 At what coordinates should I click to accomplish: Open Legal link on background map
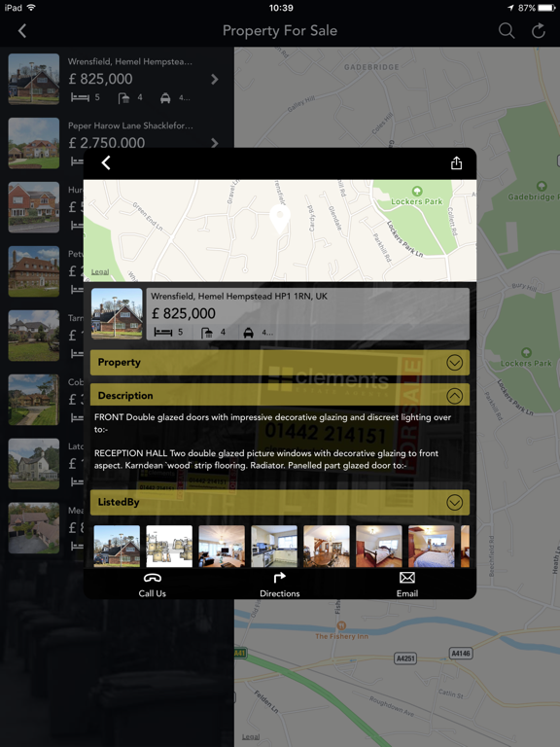coord(251,736)
